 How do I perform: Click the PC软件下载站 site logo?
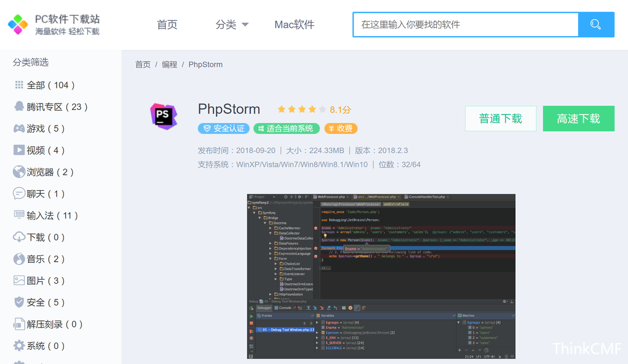click(x=52, y=24)
